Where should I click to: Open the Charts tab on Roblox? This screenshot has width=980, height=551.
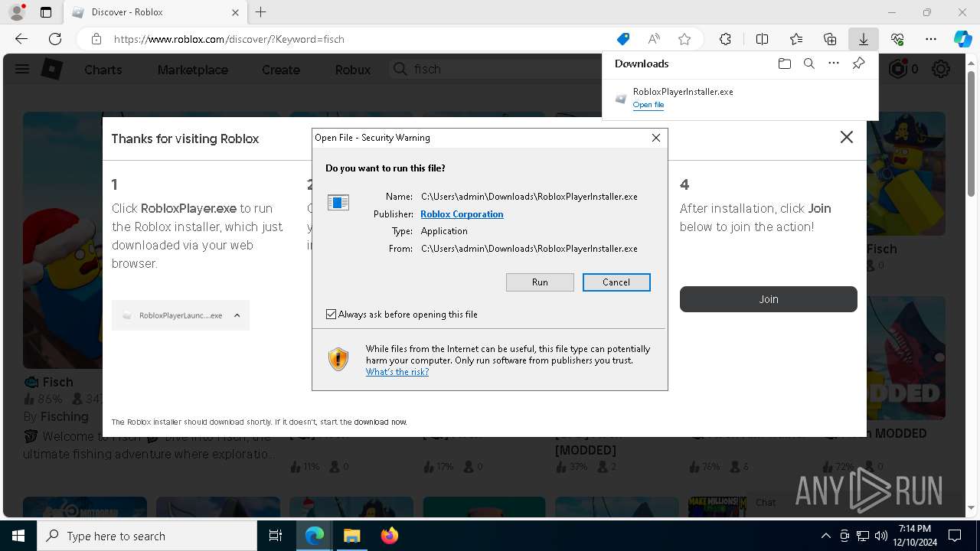pyautogui.click(x=103, y=70)
